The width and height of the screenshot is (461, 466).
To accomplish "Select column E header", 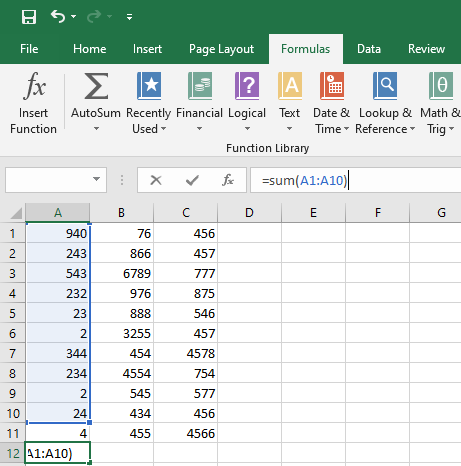I will point(313,213).
